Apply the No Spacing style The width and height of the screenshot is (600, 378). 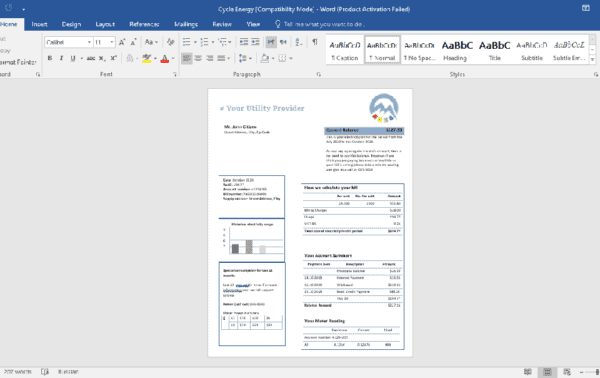419,50
